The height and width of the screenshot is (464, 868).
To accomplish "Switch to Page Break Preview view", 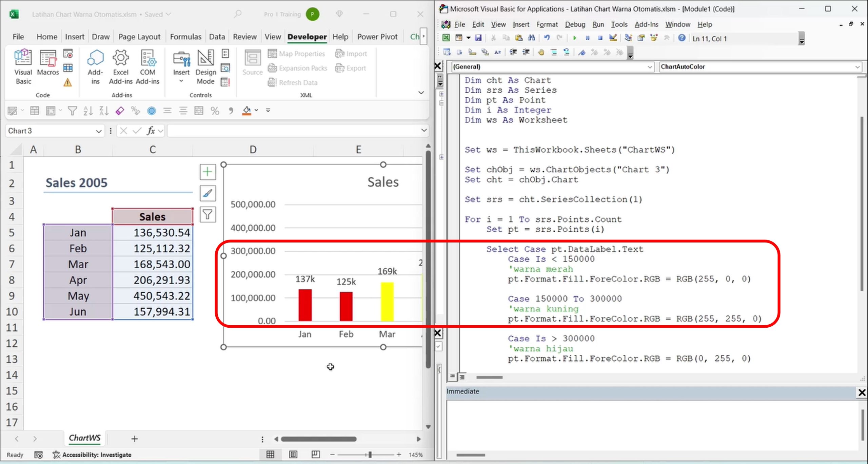I will [x=315, y=455].
